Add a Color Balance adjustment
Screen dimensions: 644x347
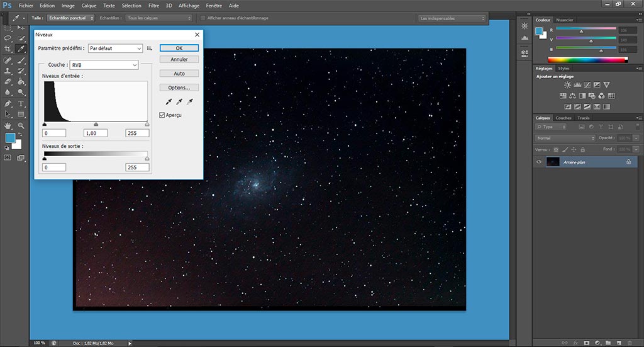click(572, 96)
